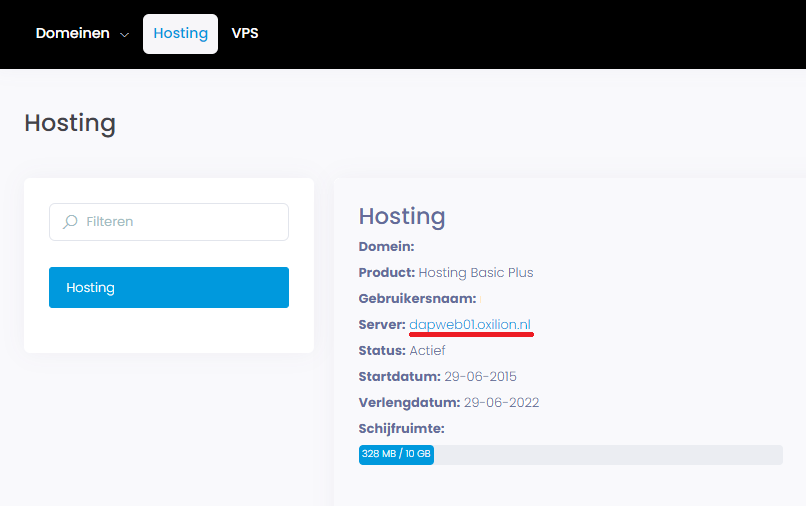Click the Hosting Basic Plus product text
Image resolution: width=806 pixels, height=506 pixels.
pos(475,273)
